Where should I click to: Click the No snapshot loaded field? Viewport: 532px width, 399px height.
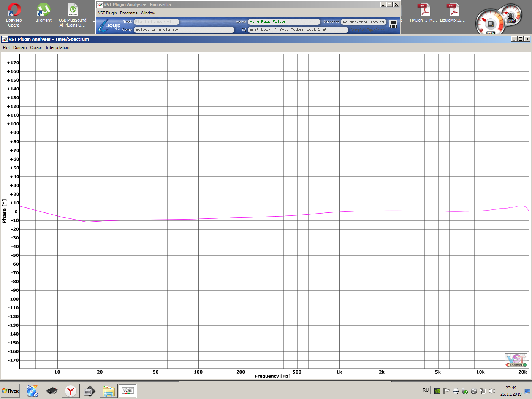[364, 22]
